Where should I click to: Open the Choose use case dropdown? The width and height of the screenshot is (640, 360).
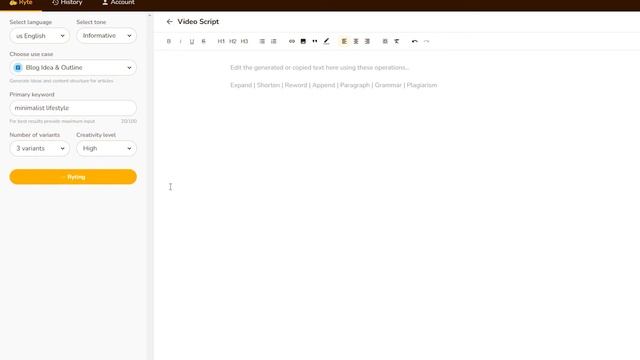point(73,68)
